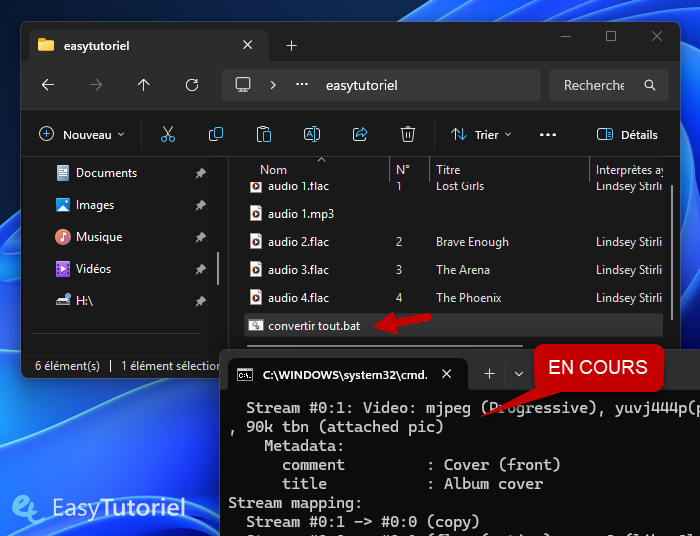Open Images in the sidebar
This screenshot has height=536, width=700.
click(95, 205)
